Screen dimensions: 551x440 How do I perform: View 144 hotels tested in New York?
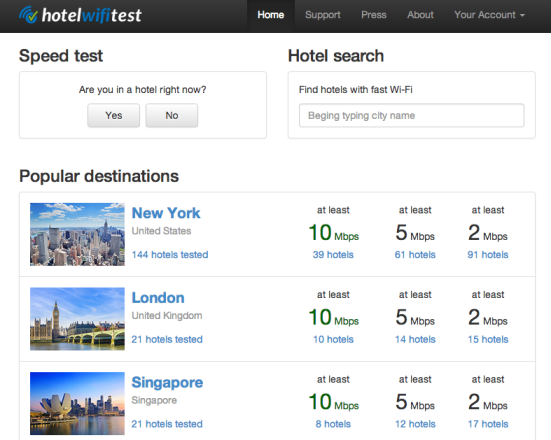[x=170, y=254]
